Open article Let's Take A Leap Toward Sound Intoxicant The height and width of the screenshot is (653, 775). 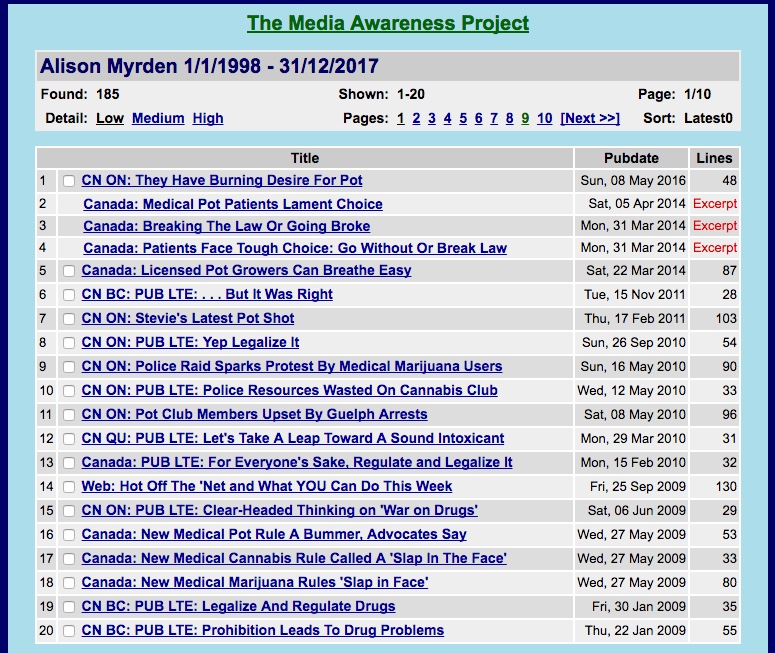coord(293,438)
